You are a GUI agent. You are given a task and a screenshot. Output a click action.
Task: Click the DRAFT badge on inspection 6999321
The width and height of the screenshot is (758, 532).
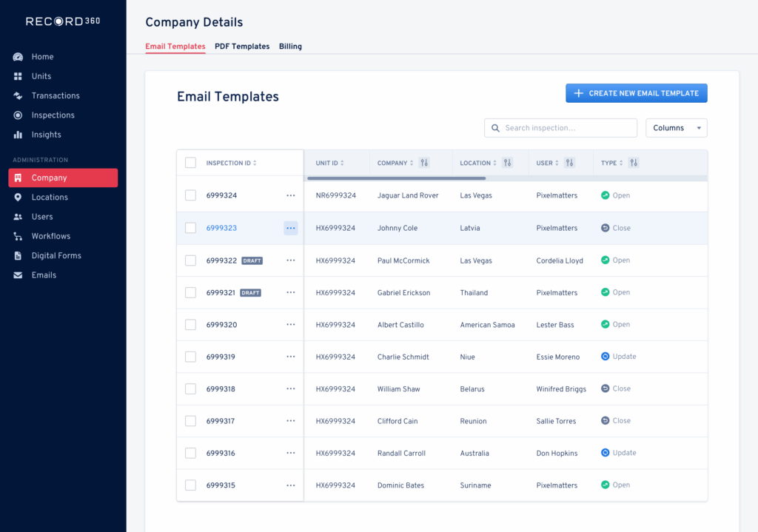[250, 293]
